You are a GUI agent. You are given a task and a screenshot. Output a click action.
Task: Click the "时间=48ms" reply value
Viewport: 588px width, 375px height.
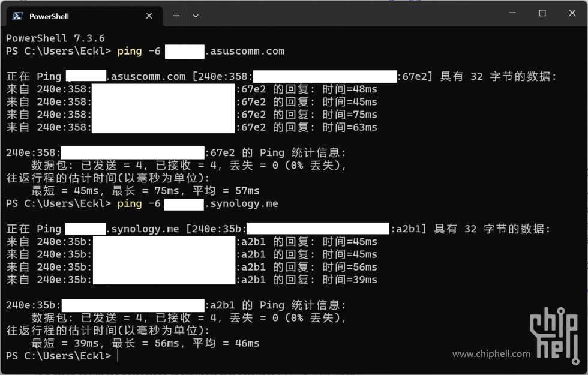(350, 89)
